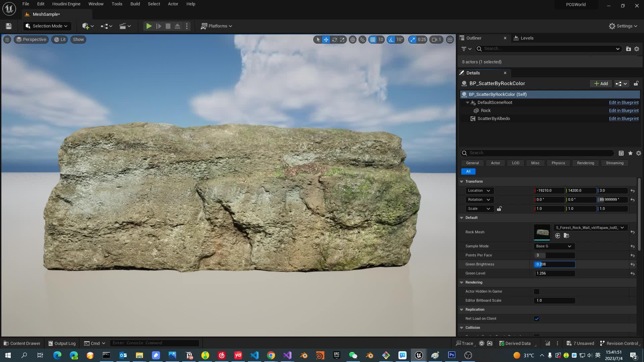644x362 pixels.
Task: Enable Actor Hidden In Game checkbox
Action: (x=537, y=292)
